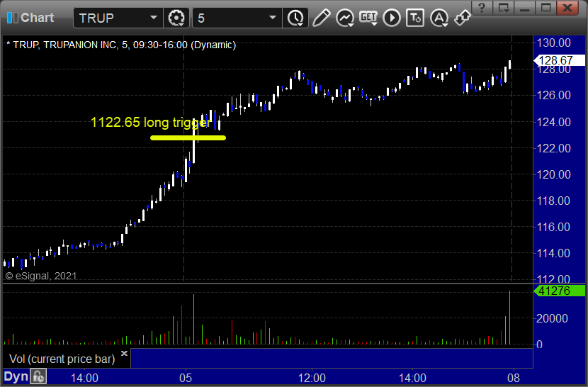Click the 128.67 current price marker
The height and width of the screenshot is (387, 588).
click(559, 60)
